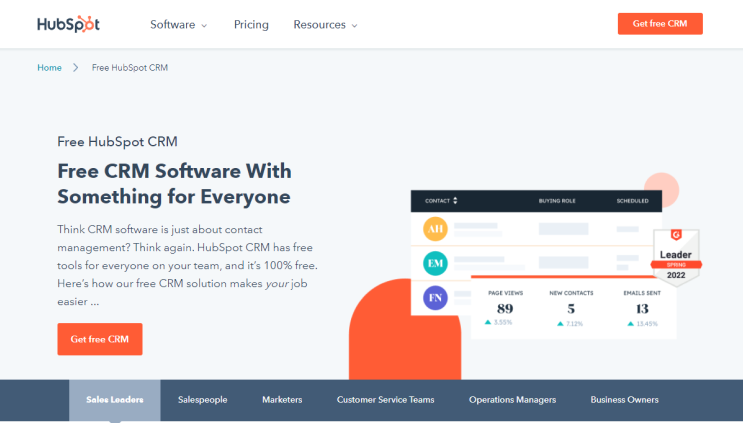Click the 3.55% page views increase
The height and width of the screenshot is (423, 743).
click(x=498, y=322)
